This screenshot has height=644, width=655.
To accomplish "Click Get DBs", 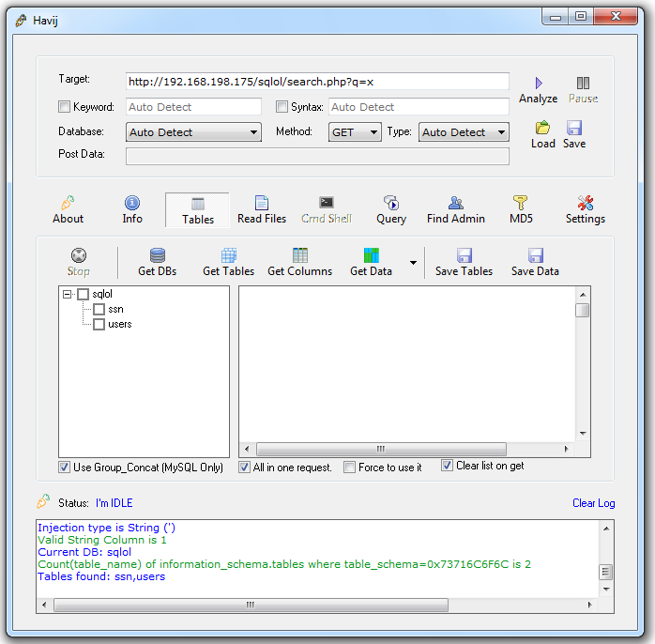I will [x=157, y=263].
